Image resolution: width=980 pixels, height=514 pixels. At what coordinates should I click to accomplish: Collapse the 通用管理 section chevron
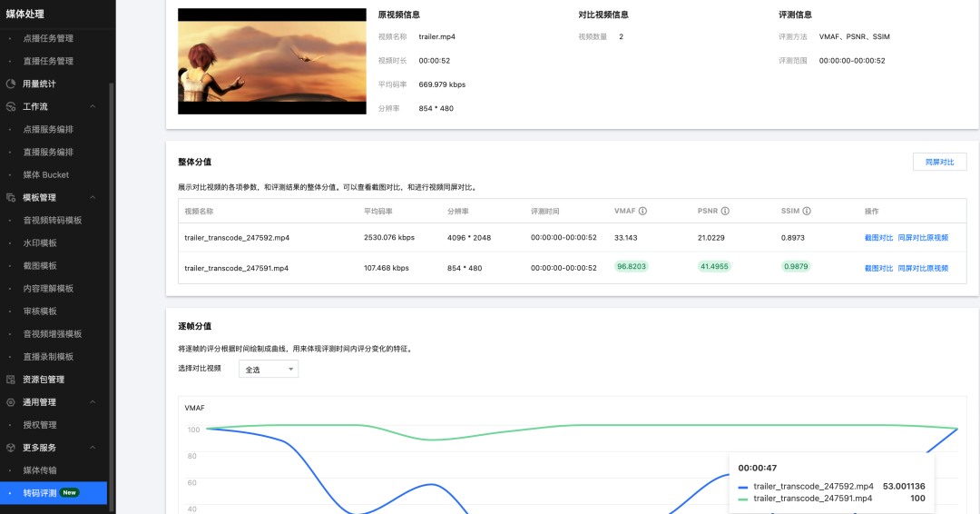point(93,402)
